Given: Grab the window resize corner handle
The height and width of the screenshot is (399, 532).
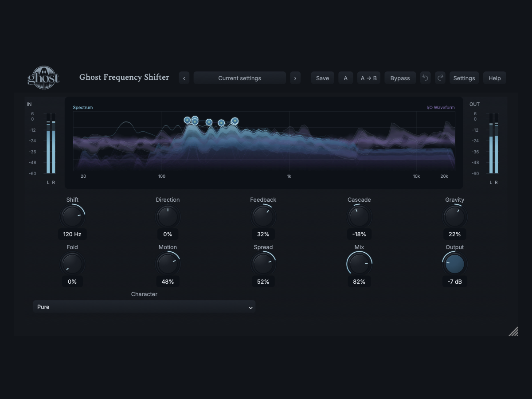Looking at the screenshot, I should coord(513,331).
